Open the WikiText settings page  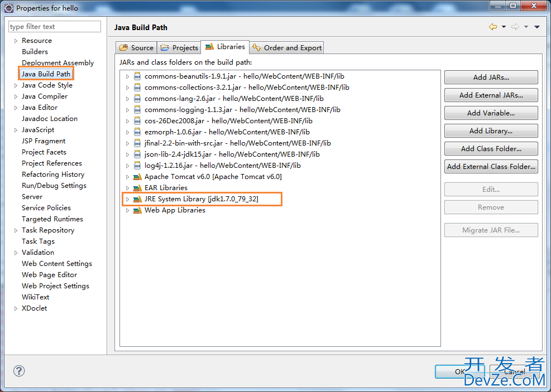tap(36, 297)
